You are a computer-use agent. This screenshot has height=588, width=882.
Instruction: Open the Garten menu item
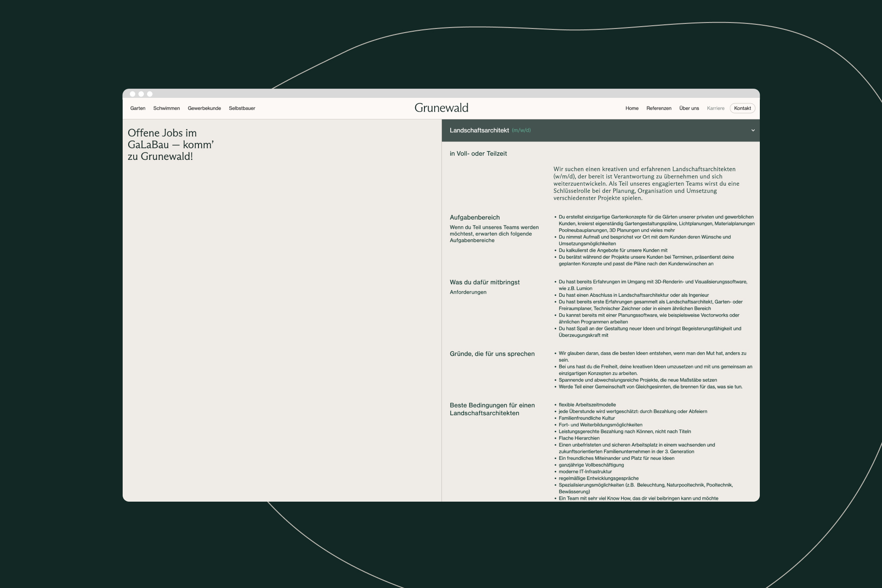pos(138,108)
